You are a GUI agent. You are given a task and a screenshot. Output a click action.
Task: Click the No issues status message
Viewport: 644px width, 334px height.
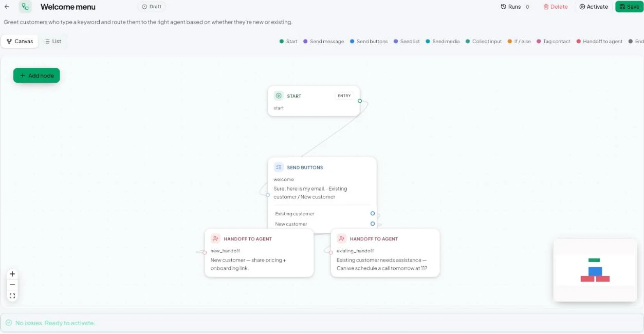click(x=55, y=323)
